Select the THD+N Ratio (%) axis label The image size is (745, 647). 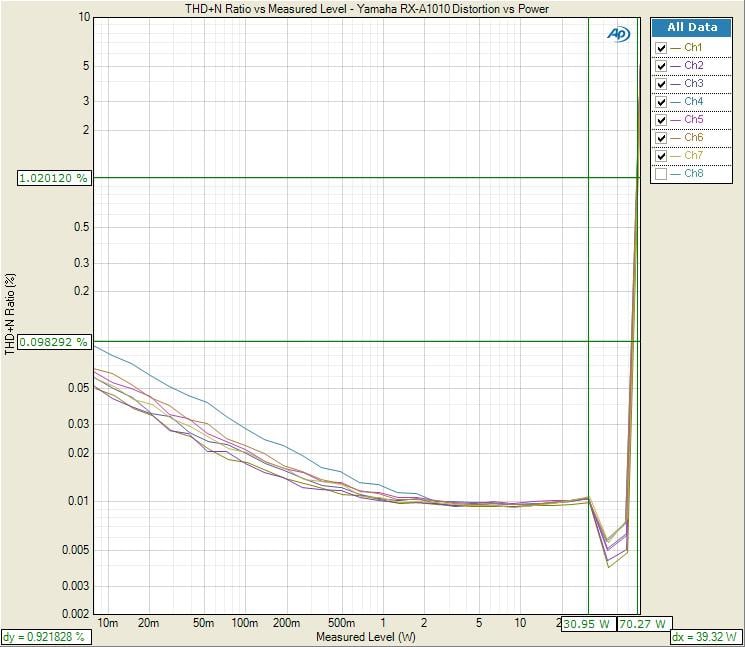coord(10,313)
